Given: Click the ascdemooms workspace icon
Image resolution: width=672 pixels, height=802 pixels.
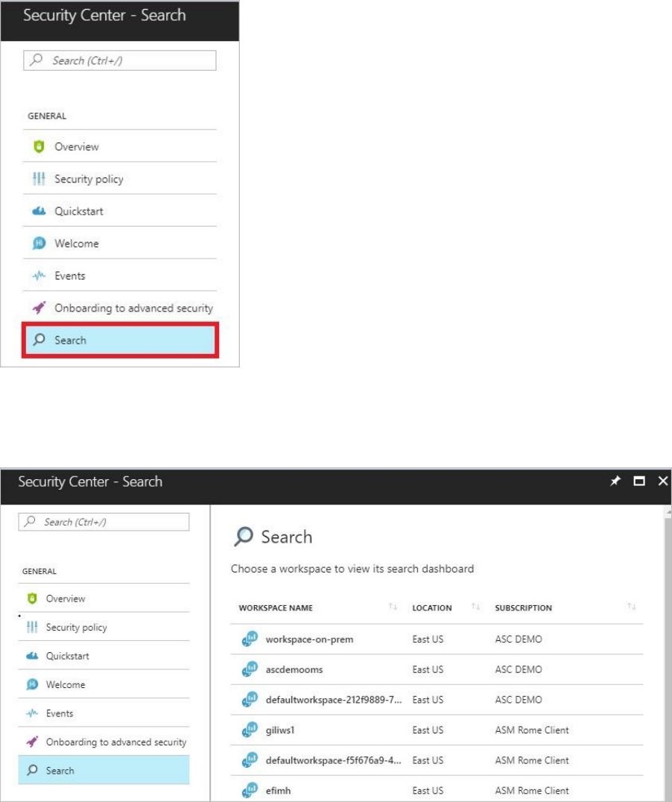Looking at the screenshot, I should pos(250,669).
